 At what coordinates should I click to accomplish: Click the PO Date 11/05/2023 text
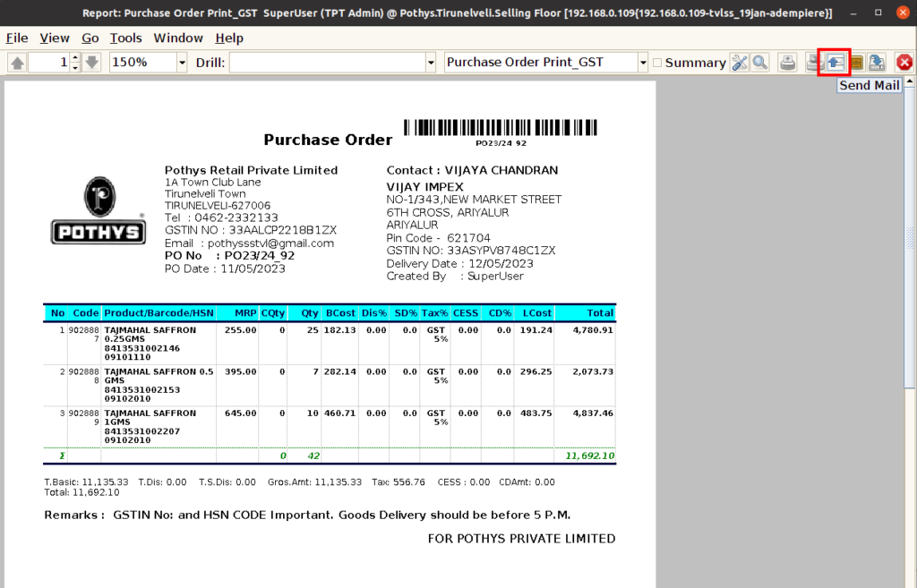[x=225, y=268]
